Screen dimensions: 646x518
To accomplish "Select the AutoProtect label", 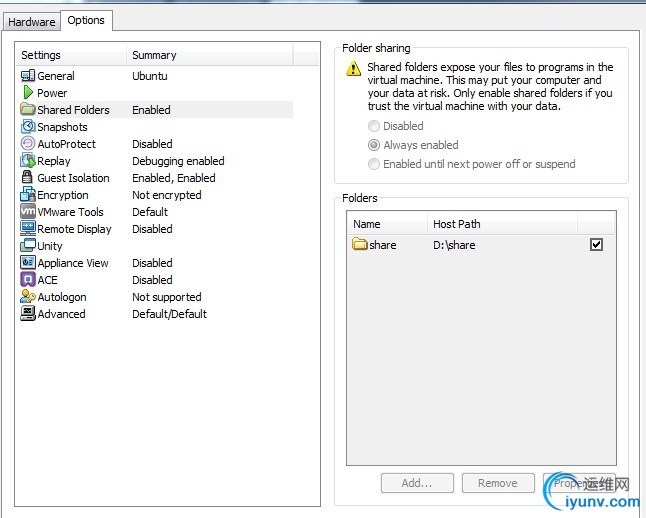I will click(x=66, y=144).
